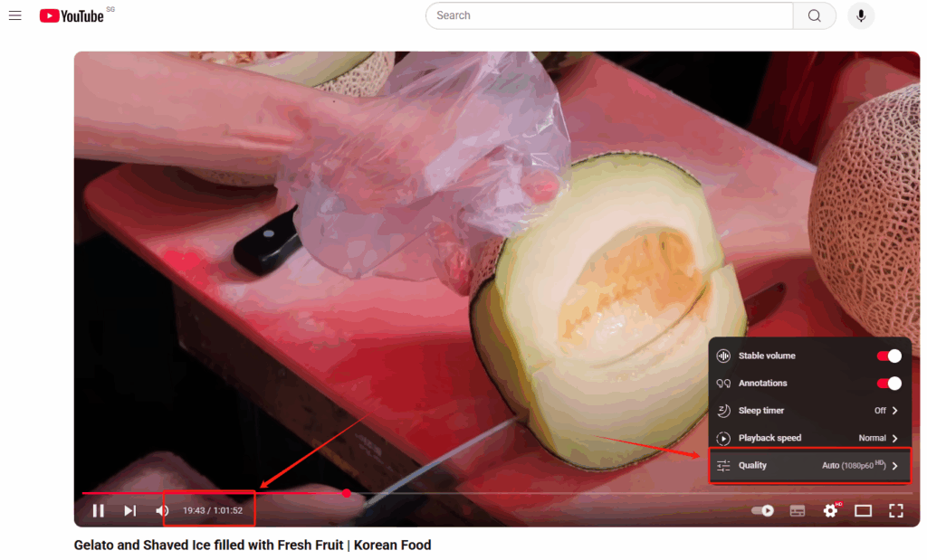Enter full screen mode
Screen dimensions: 927x560
(896, 510)
